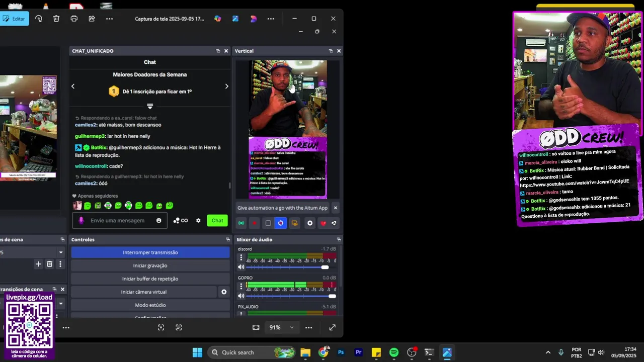Click the Editar button in Photos
644x362 pixels.
point(14,19)
